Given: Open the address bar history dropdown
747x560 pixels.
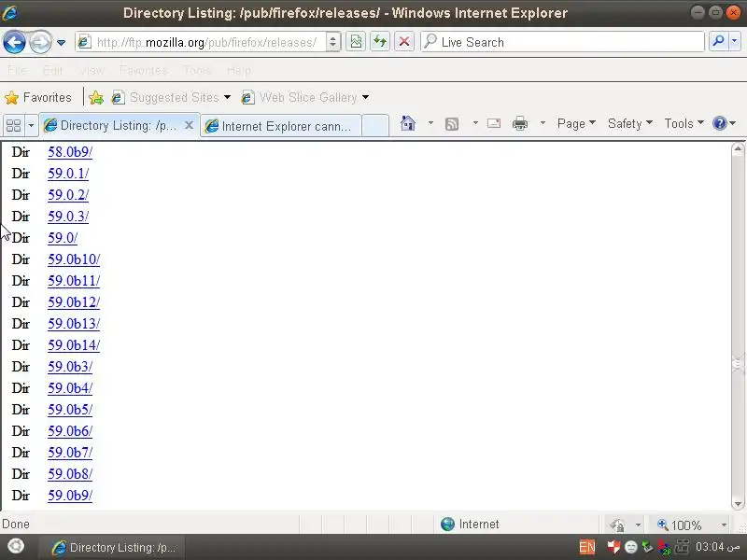Looking at the screenshot, I should click(333, 42).
